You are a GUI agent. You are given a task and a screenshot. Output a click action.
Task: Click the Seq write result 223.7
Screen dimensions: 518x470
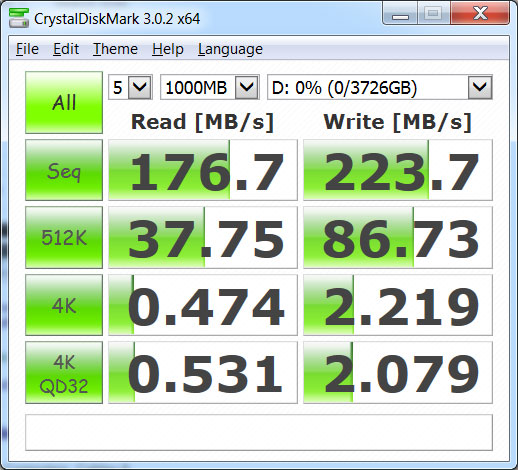[398, 170]
